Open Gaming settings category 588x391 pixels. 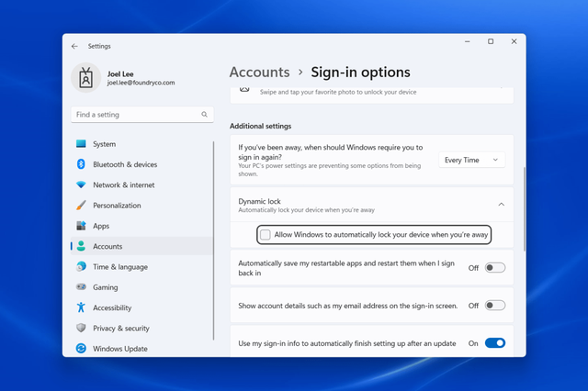[x=141, y=287]
